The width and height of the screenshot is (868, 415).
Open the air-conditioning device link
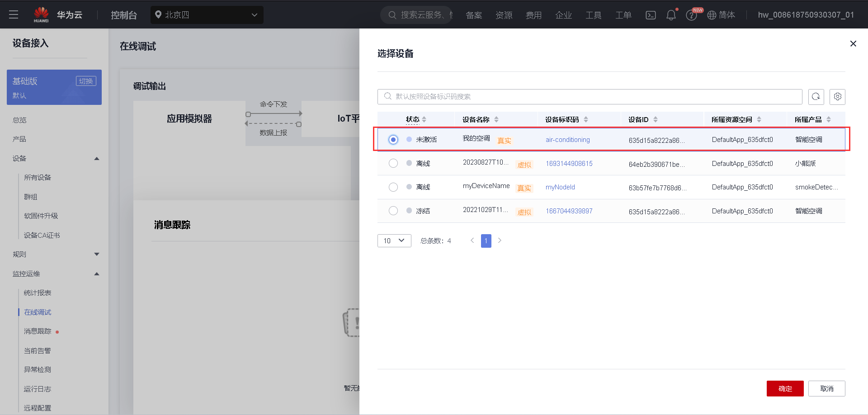point(567,140)
